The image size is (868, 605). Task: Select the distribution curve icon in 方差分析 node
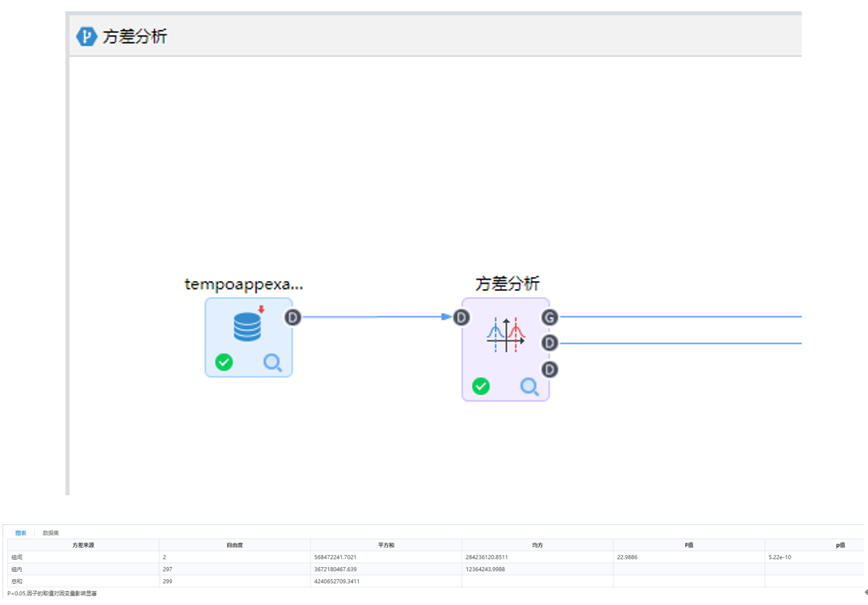[505, 334]
